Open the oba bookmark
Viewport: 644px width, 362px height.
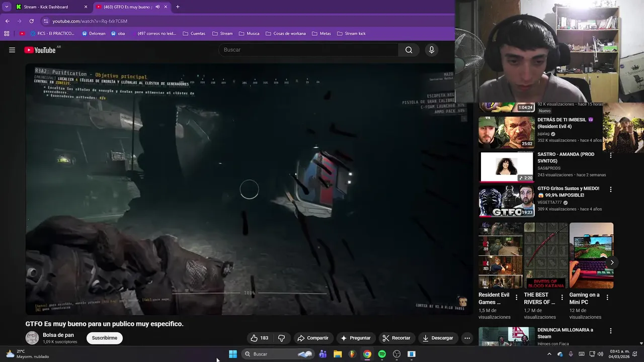point(118,34)
